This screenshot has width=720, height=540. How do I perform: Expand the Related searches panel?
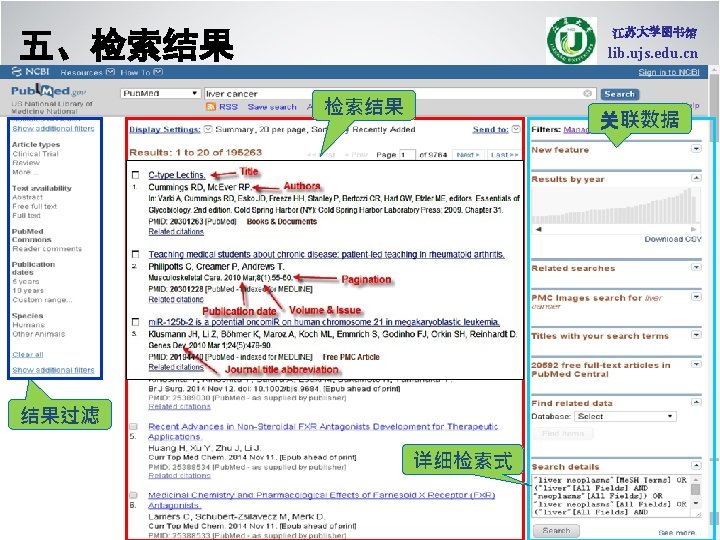(696, 267)
